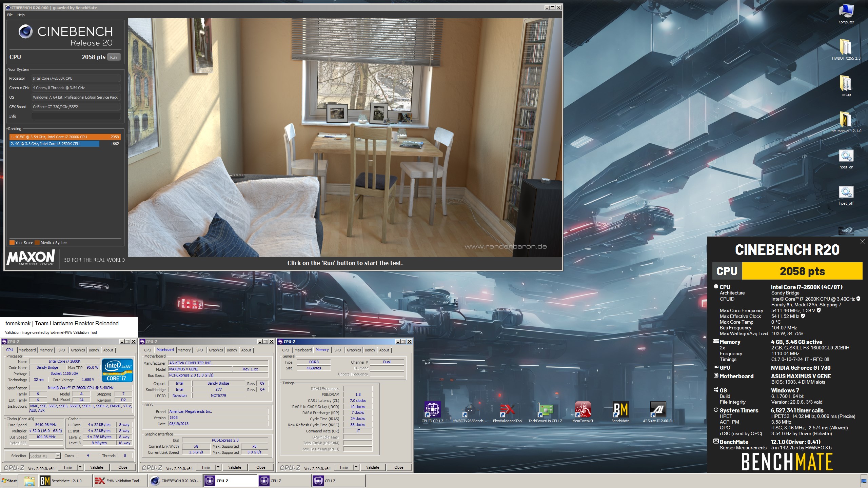This screenshot has width=868, height=488.
Task: Expand Tools dropdown arrow in CPU tab window
Action: 80,467
